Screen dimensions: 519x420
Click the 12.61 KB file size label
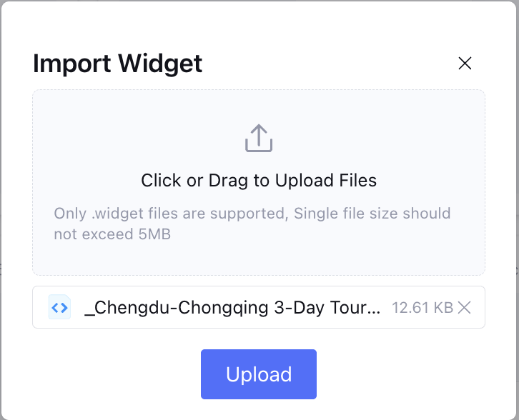[422, 308]
